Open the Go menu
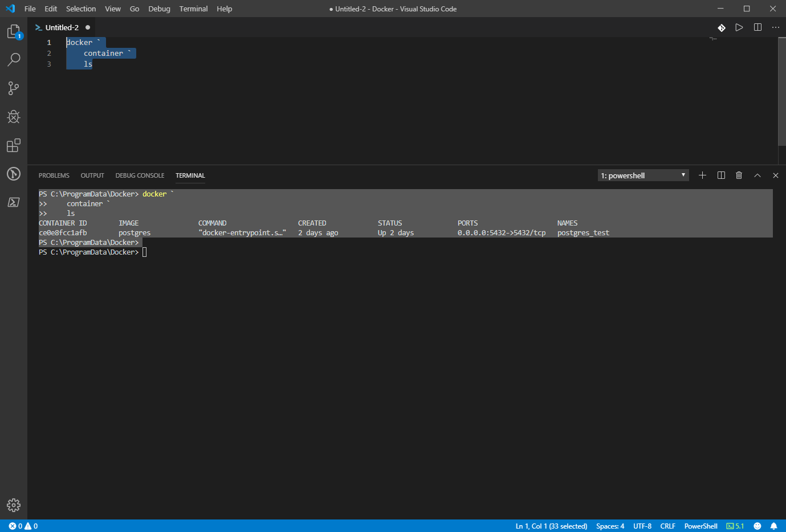Screen dimensions: 786x532 [x=135, y=9]
